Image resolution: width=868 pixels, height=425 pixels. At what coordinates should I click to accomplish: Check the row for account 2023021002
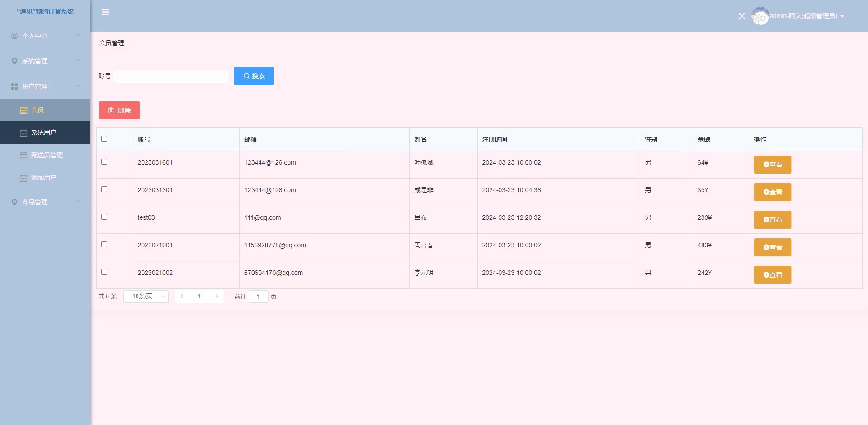[104, 272]
